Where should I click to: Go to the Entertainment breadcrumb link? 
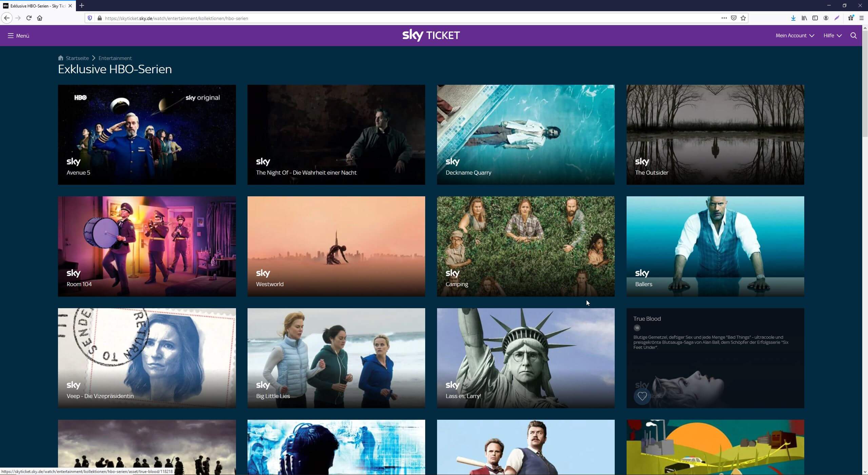(115, 58)
